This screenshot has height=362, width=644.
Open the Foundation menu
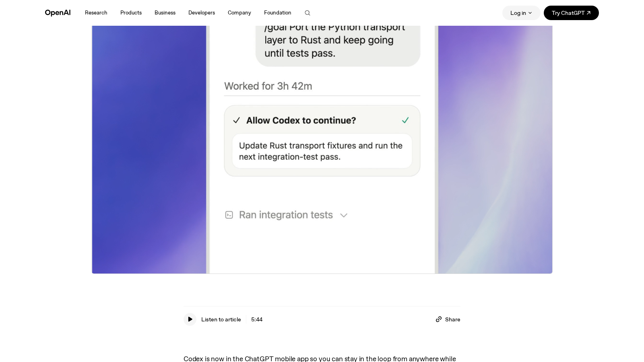click(x=278, y=13)
